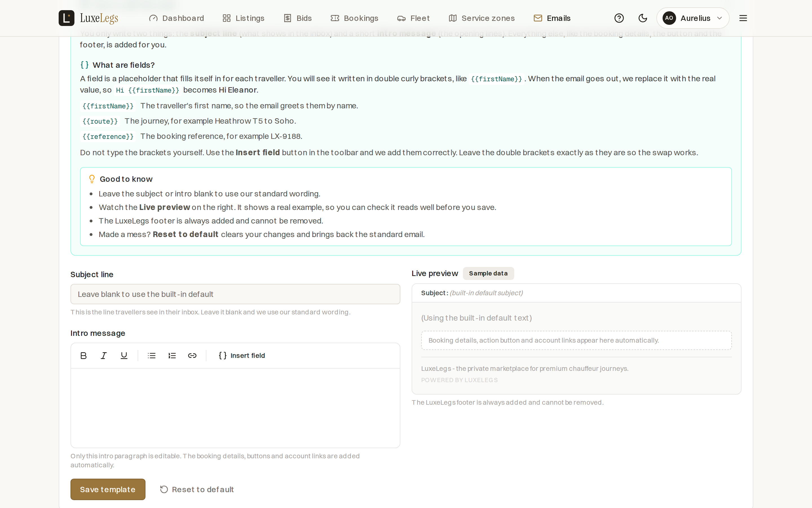The height and width of the screenshot is (508, 812).
Task: Click the Subject line label
Action: pos(92,275)
